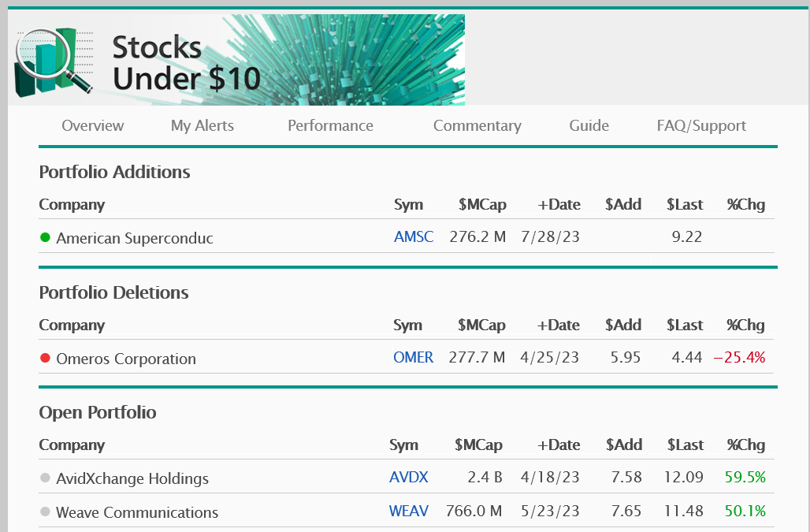Select the AvidXchange Holdings company name
Screen dimensions: 810x532
pyautogui.click(x=132, y=479)
